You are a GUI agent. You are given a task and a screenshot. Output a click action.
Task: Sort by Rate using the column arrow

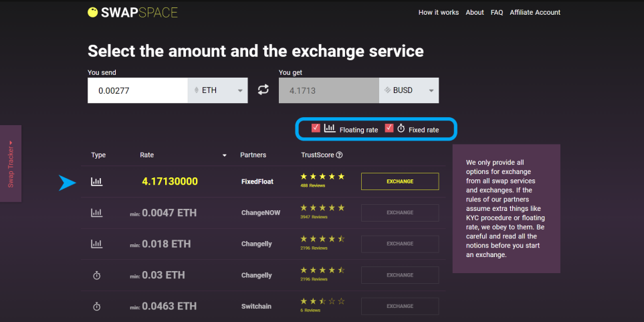[x=225, y=155]
